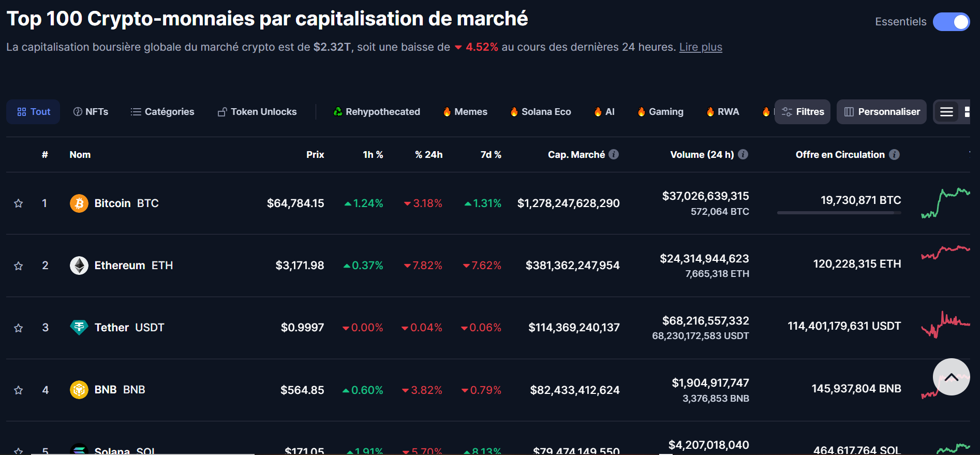Sort by Offre en Circulation header
The width and height of the screenshot is (980, 455).
pos(840,155)
